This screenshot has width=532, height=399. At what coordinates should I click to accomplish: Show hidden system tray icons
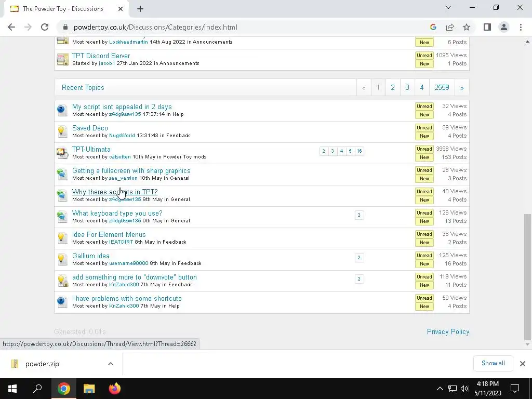(x=440, y=389)
